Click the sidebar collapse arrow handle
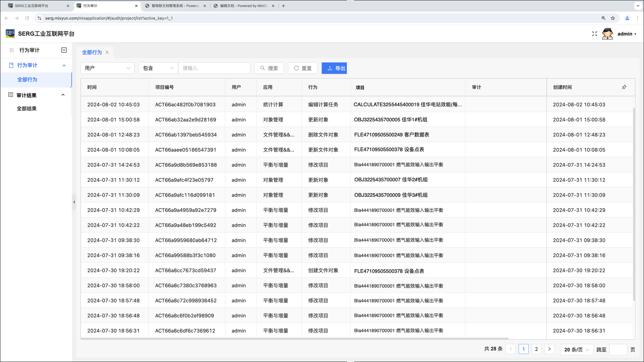The width and height of the screenshot is (644, 362). [x=74, y=202]
